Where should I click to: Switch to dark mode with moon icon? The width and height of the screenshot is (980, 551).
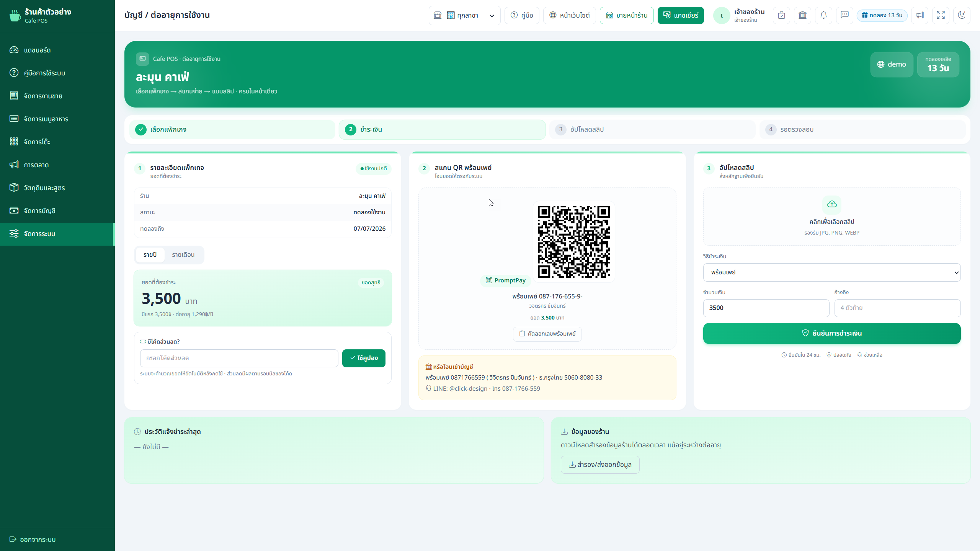(x=962, y=15)
